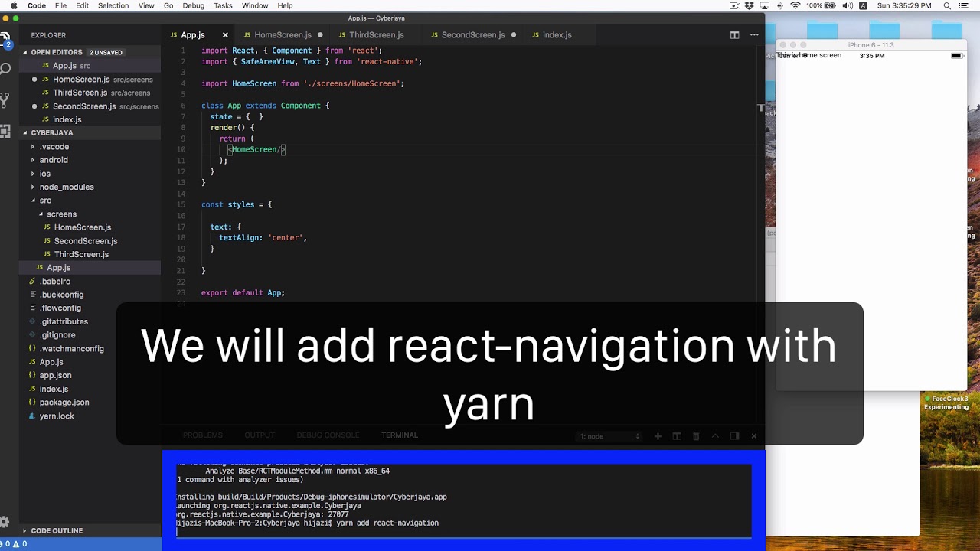The image size is (980, 551).
Task: Switch to the SecondScreen.js editor tab
Action: [473, 35]
